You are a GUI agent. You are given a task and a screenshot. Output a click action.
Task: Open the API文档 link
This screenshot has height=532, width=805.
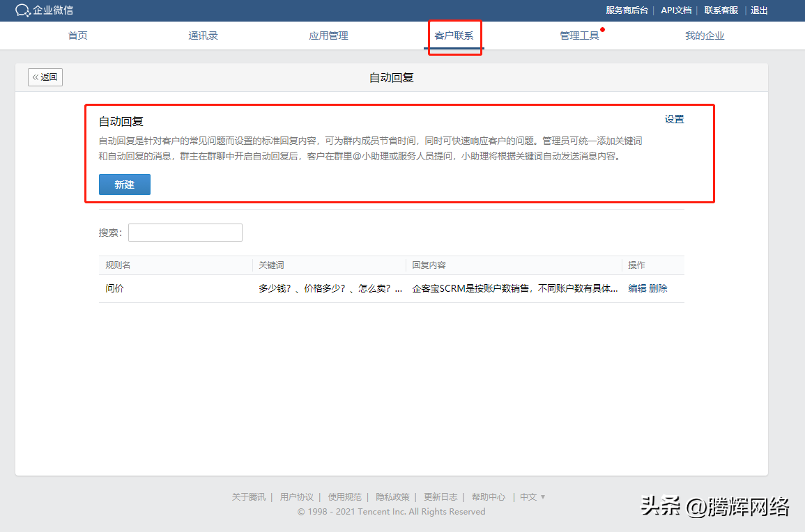tap(676, 10)
